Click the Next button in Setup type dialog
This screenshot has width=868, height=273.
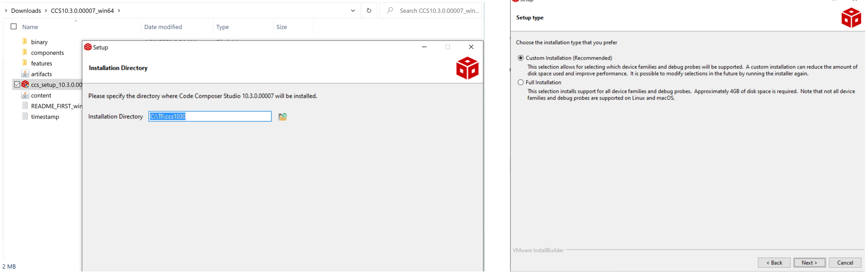click(809, 263)
